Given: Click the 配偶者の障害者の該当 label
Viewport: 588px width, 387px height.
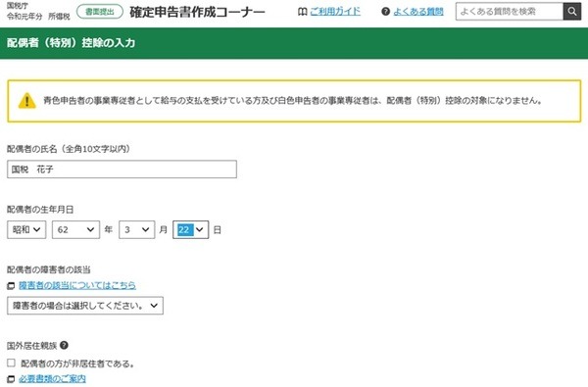Looking at the screenshot, I should pyautogui.click(x=49, y=269).
